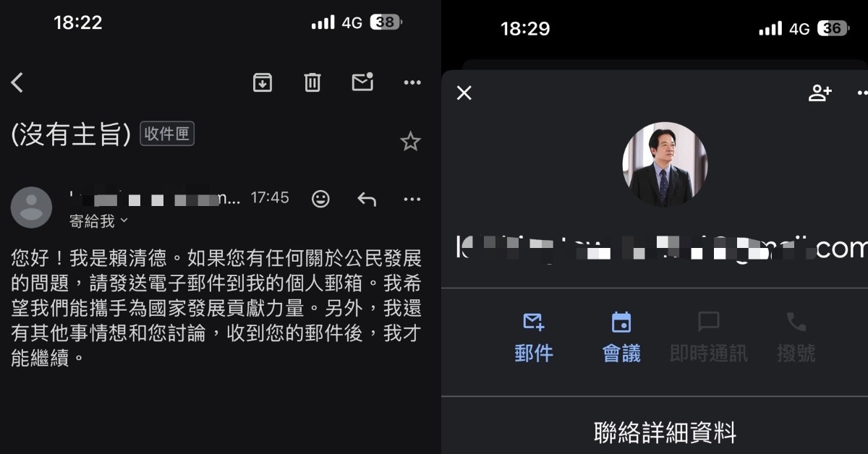
Task: Archive this email
Action: tap(263, 82)
